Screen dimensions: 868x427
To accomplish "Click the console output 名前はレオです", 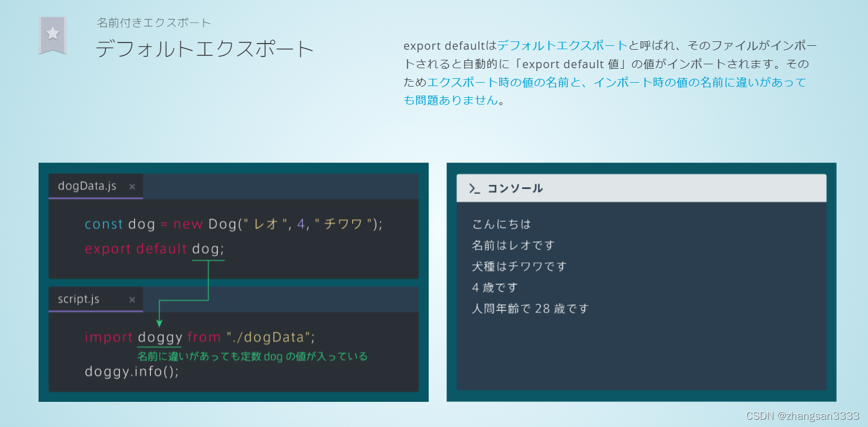I will 513,245.
